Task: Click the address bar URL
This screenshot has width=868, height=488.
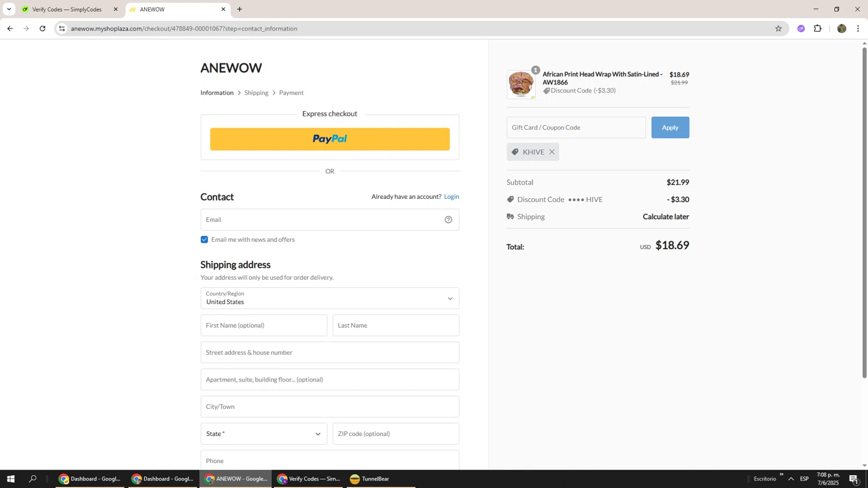Action: click(x=184, y=28)
